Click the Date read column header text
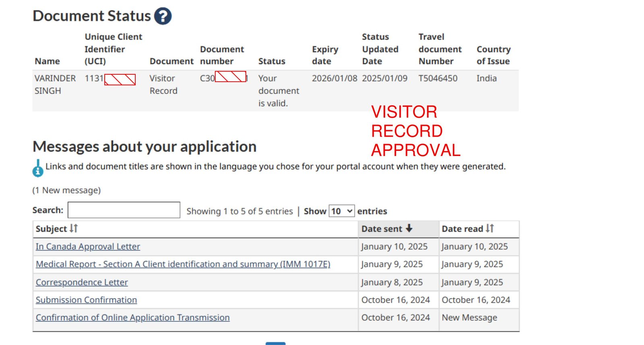The image size is (644, 345). point(462,229)
